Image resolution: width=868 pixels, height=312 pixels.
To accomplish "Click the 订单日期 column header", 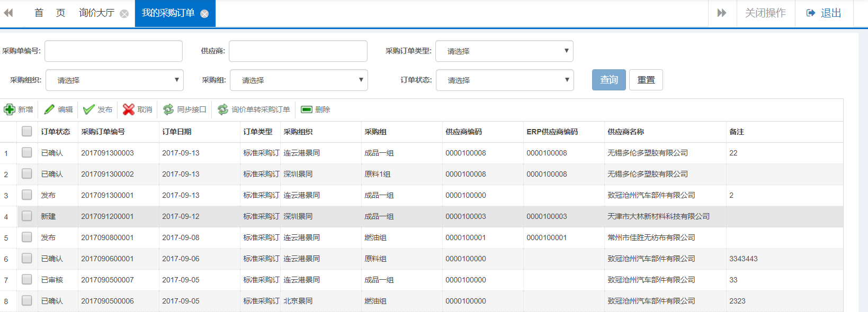I will 177,132.
